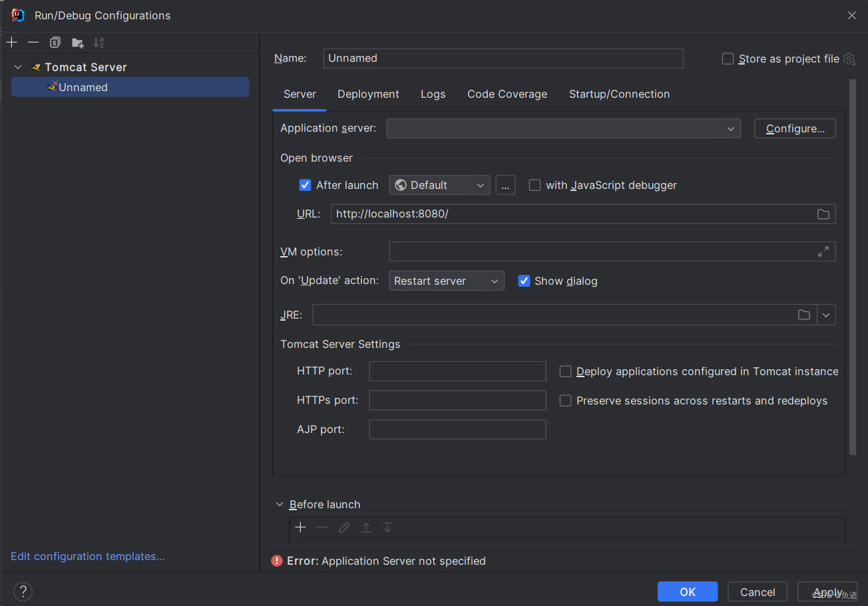Uncheck Show dialog checkbox

coord(524,281)
